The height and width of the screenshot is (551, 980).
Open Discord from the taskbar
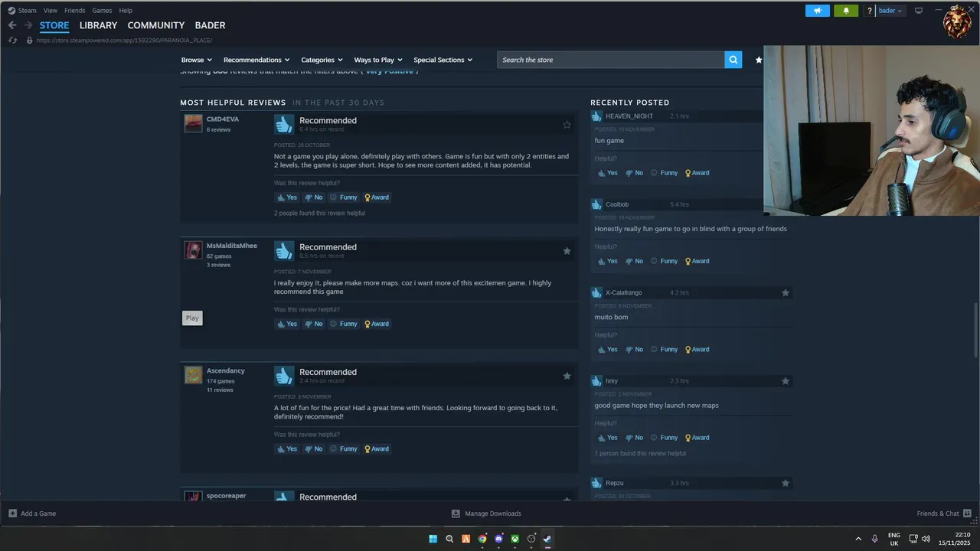pos(498,539)
